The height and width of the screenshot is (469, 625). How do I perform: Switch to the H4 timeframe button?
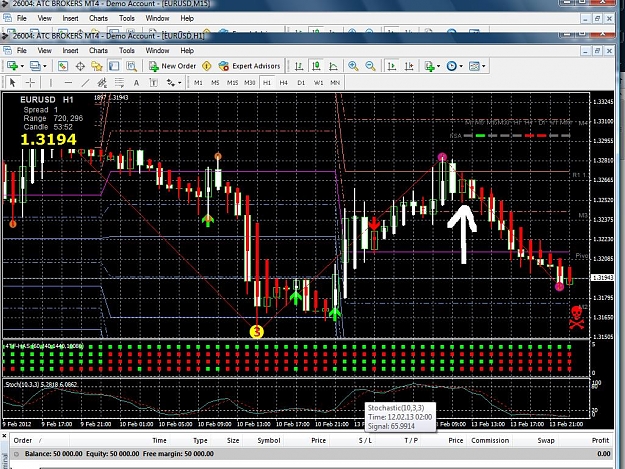click(283, 82)
